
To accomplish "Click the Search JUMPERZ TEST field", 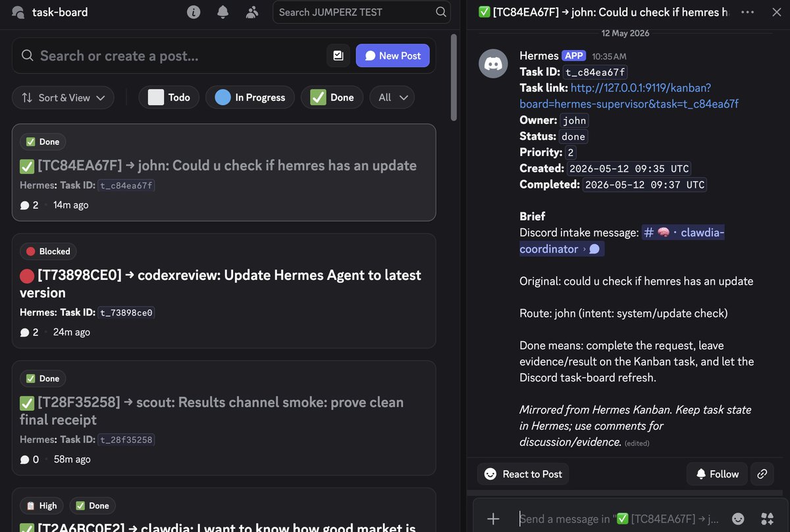I will [x=361, y=12].
